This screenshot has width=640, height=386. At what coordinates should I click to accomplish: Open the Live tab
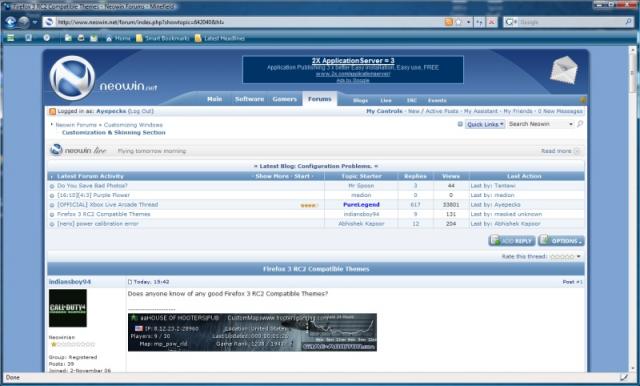coord(386,100)
